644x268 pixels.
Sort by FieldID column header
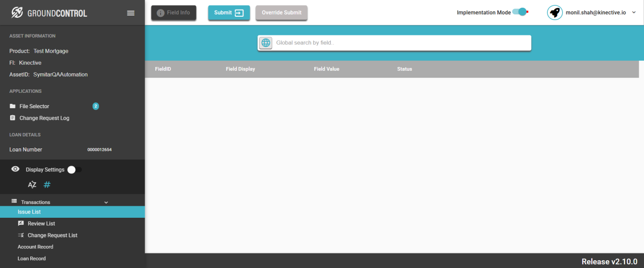pyautogui.click(x=163, y=69)
